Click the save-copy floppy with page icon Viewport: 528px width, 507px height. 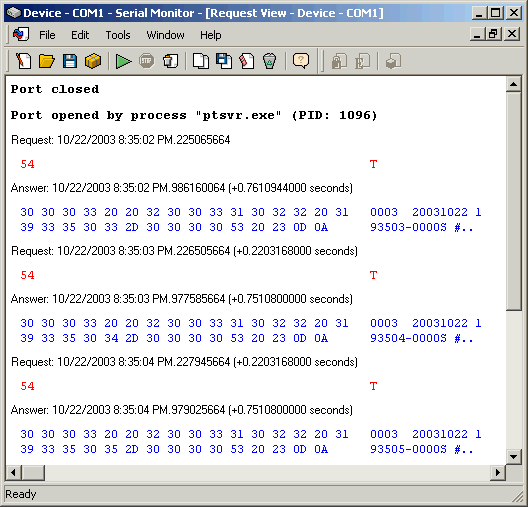(x=224, y=61)
